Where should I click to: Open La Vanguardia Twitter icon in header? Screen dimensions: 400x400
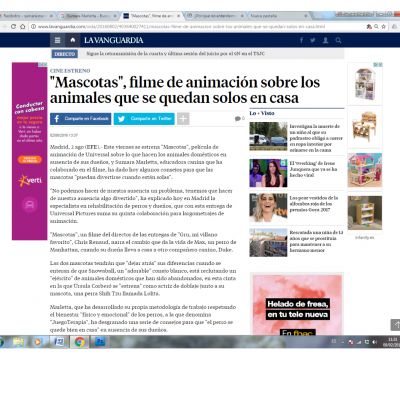[x=313, y=40]
